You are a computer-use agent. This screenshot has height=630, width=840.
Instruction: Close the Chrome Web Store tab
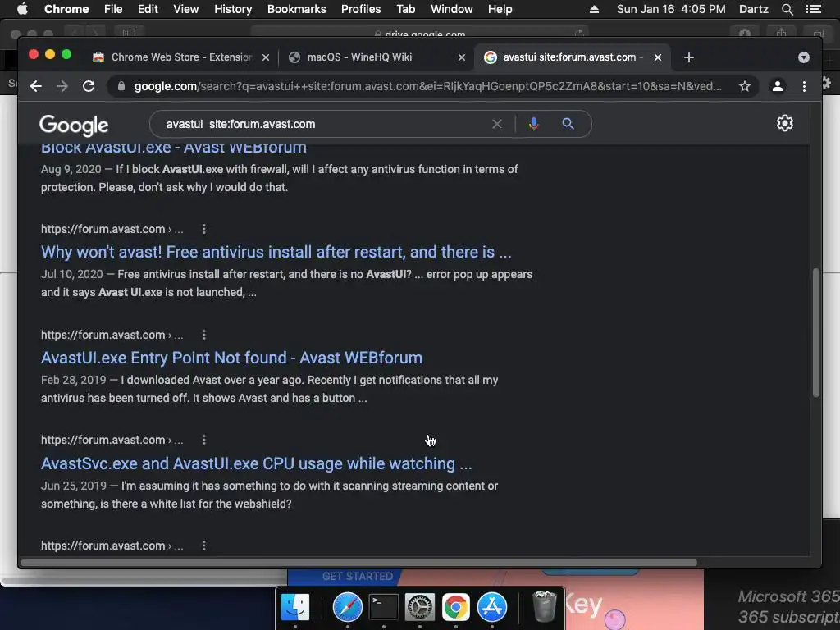(x=266, y=57)
